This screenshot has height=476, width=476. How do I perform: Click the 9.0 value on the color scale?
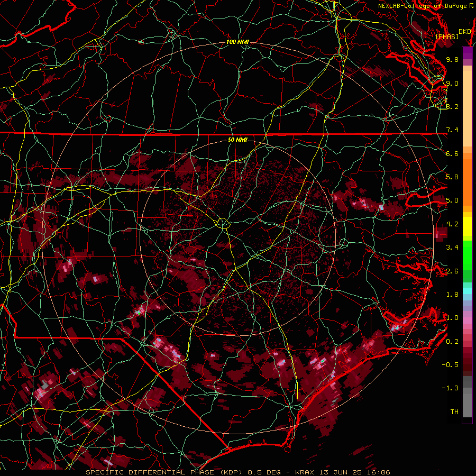click(x=452, y=83)
